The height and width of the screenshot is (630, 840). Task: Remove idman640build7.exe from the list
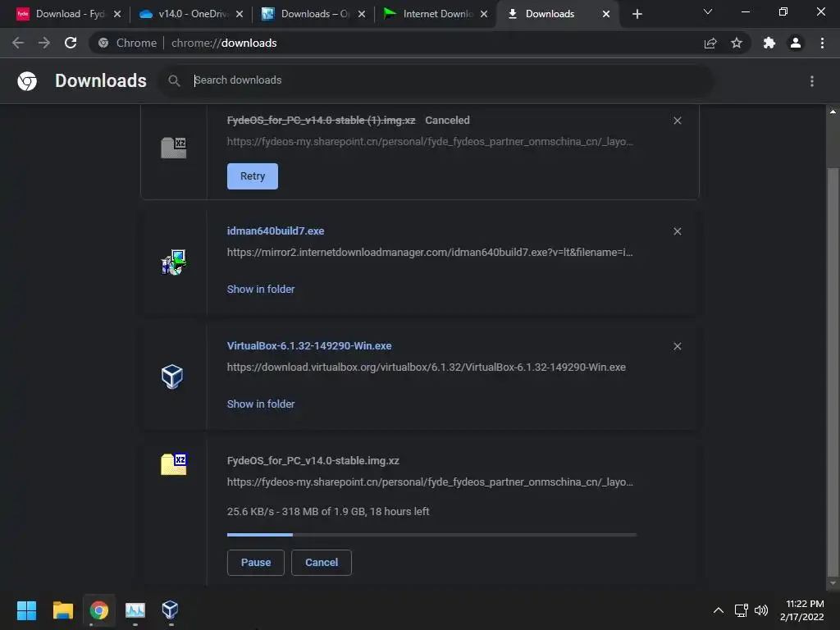(x=677, y=231)
